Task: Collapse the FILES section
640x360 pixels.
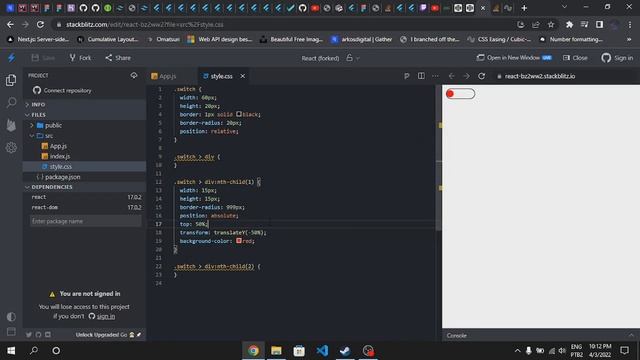Action: point(84,115)
